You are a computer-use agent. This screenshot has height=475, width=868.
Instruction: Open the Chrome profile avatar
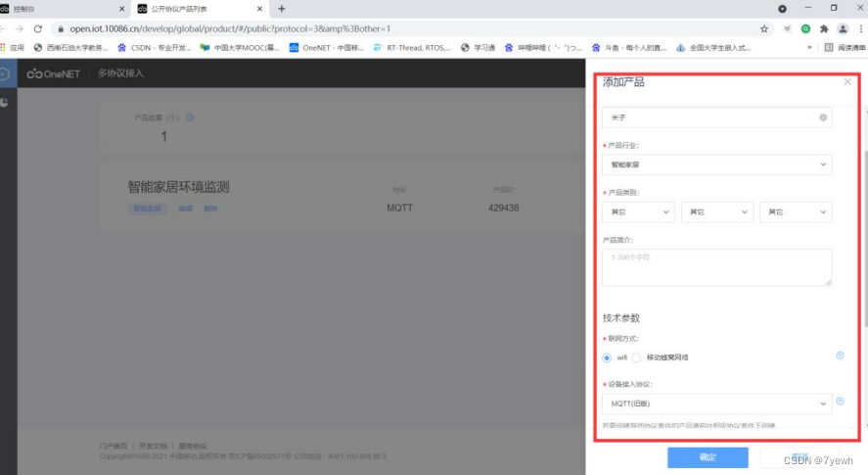[843, 28]
